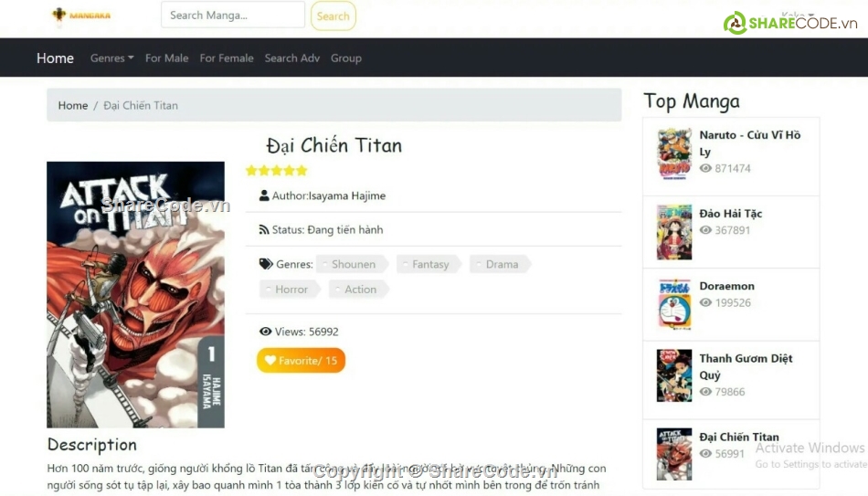
Task: Open the user account dropdown at top right
Action: [x=798, y=15]
